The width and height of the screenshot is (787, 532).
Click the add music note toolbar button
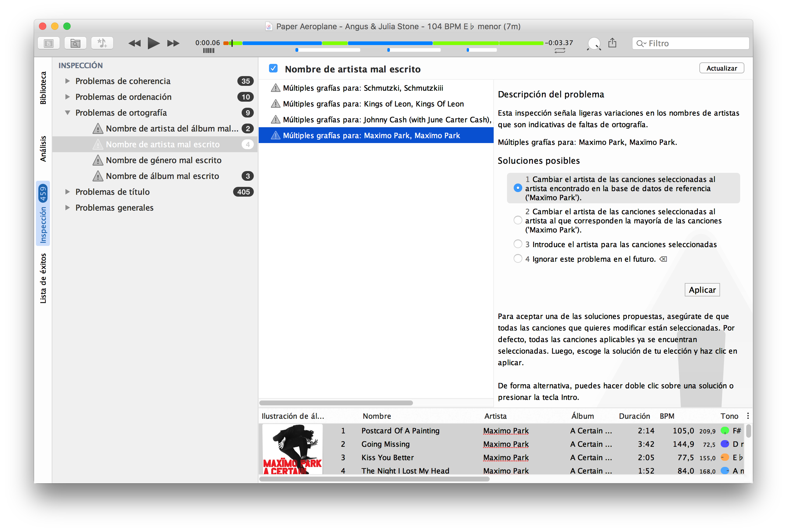[102, 43]
